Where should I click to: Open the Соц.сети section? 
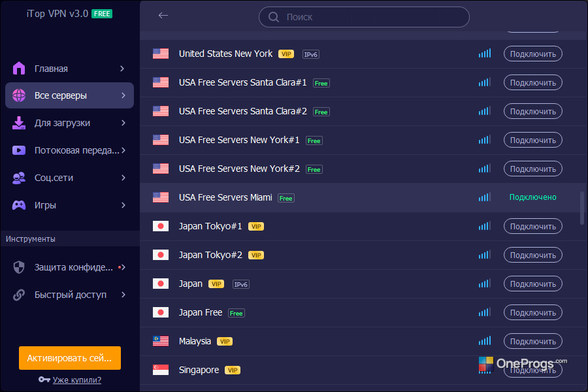pyautogui.click(x=70, y=178)
